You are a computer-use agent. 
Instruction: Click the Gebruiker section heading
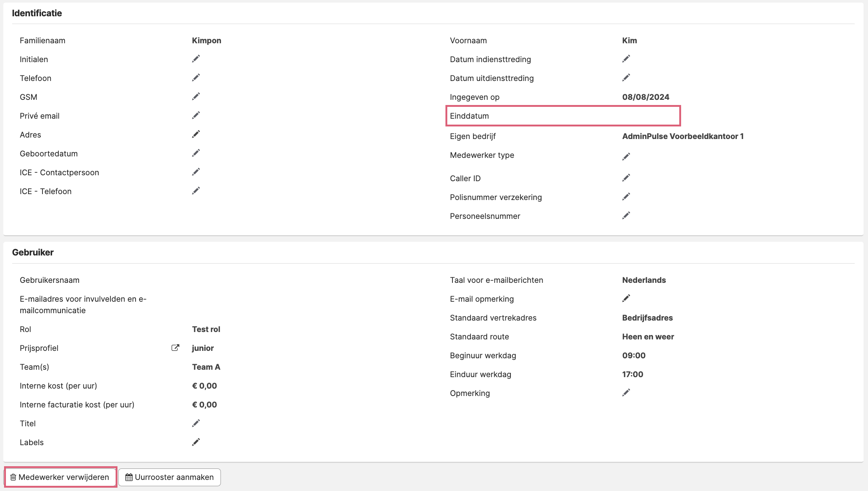point(33,253)
